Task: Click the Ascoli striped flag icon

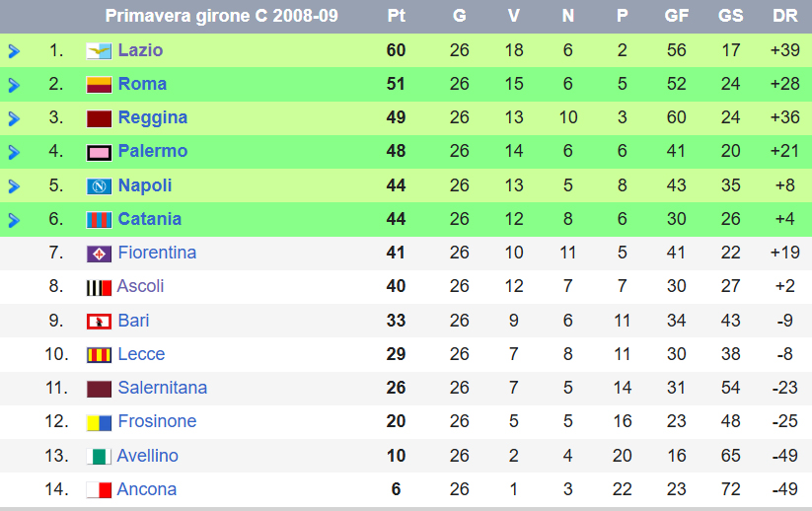Action: pyautogui.click(x=99, y=288)
